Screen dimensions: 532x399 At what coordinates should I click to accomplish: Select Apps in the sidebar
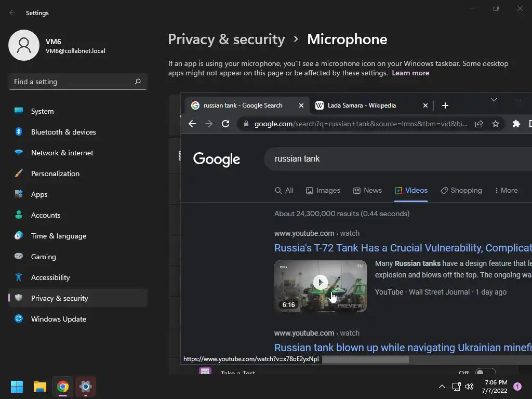click(x=78, y=194)
